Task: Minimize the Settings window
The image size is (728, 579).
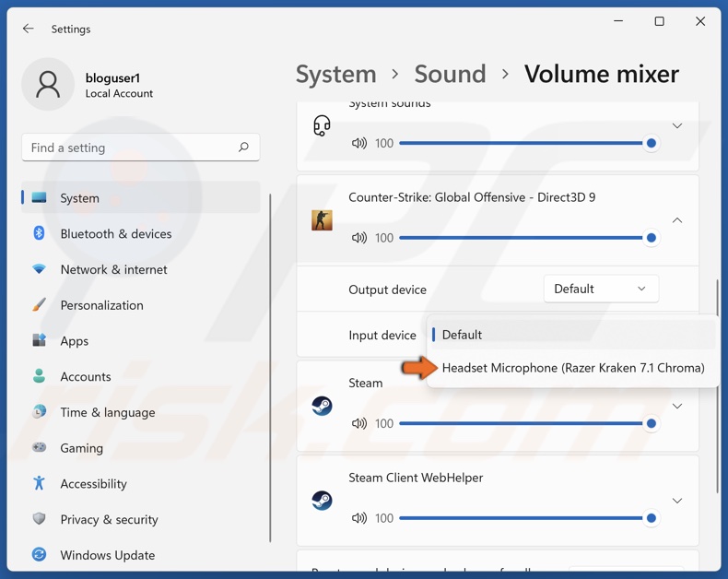Action: click(x=618, y=21)
